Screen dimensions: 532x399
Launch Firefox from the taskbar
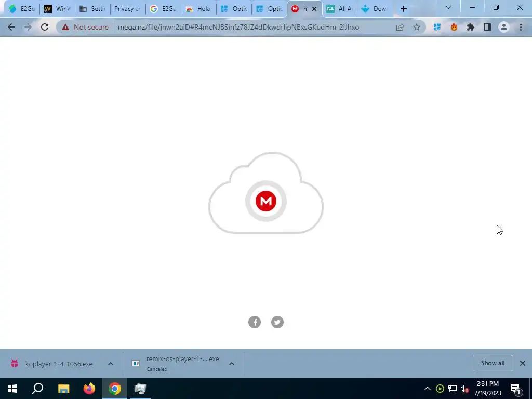89,389
